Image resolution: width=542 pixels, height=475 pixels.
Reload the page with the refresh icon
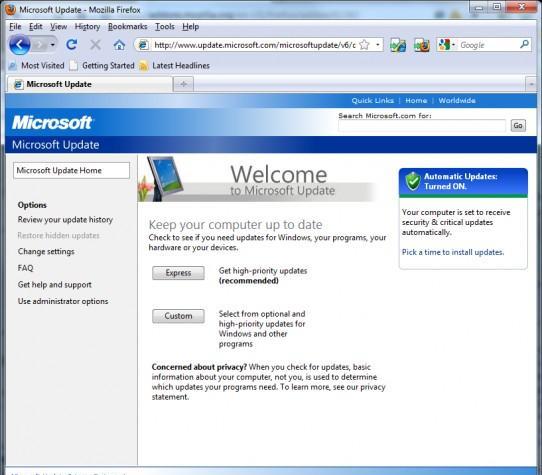tap(72, 45)
